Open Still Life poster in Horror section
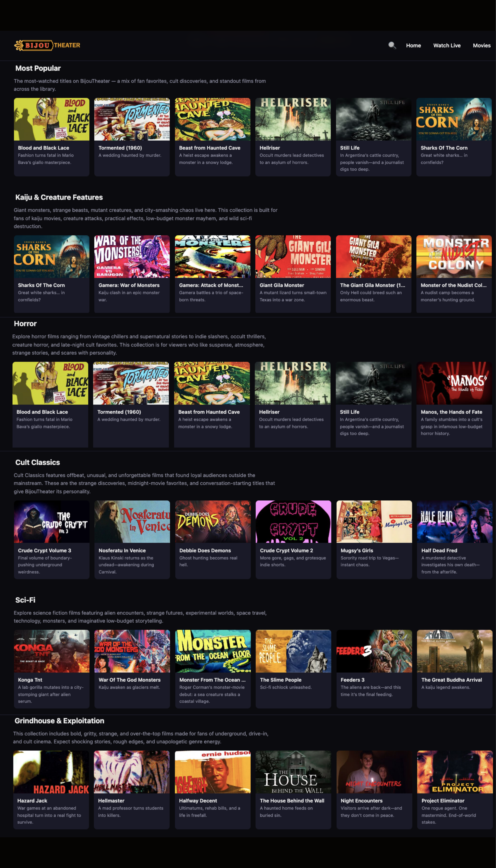The height and width of the screenshot is (868, 496). point(373,383)
